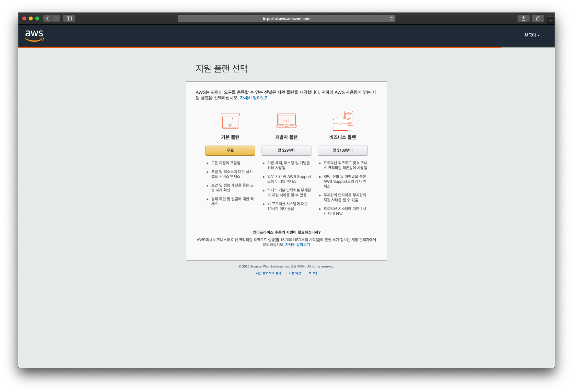Select the free 무료 basic plan button
Screen dimensions: 573x392
[x=230, y=150]
